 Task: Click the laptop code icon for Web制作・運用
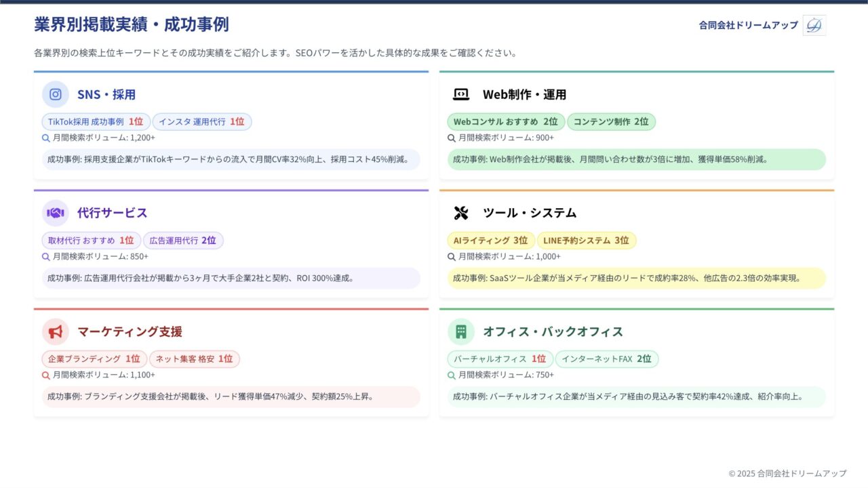(461, 95)
